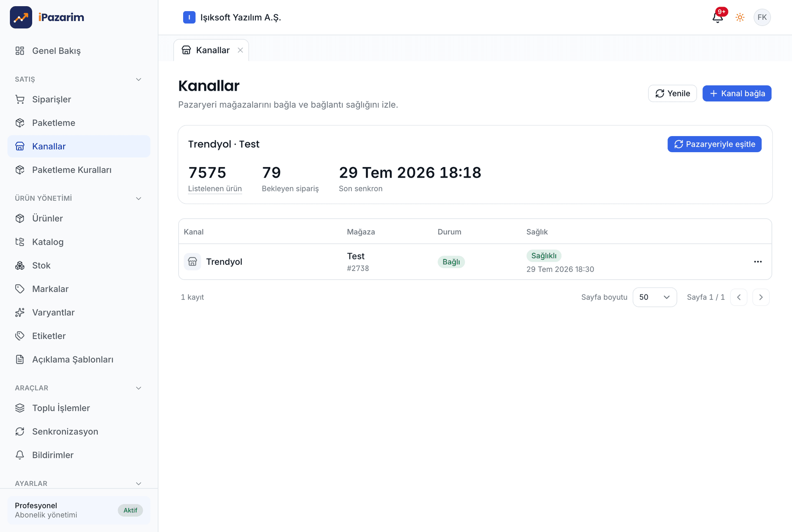Navigate to Ürünler
Screen dimensions: 792x532
click(x=79, y=219)
